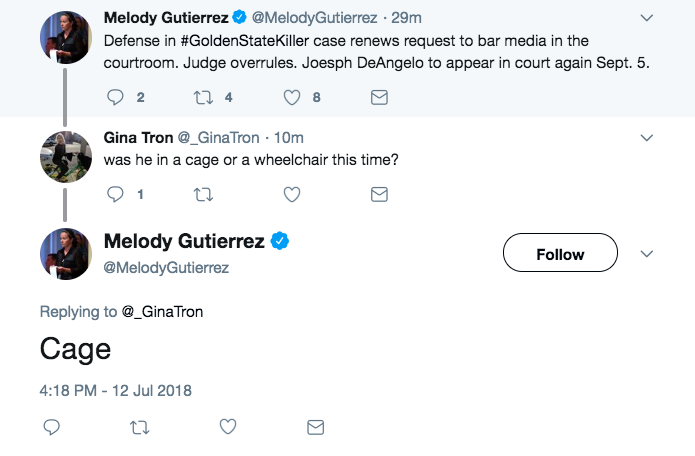Share Gina Tron's tweet by message icon
695x456 pixels.
pos(379,194)
